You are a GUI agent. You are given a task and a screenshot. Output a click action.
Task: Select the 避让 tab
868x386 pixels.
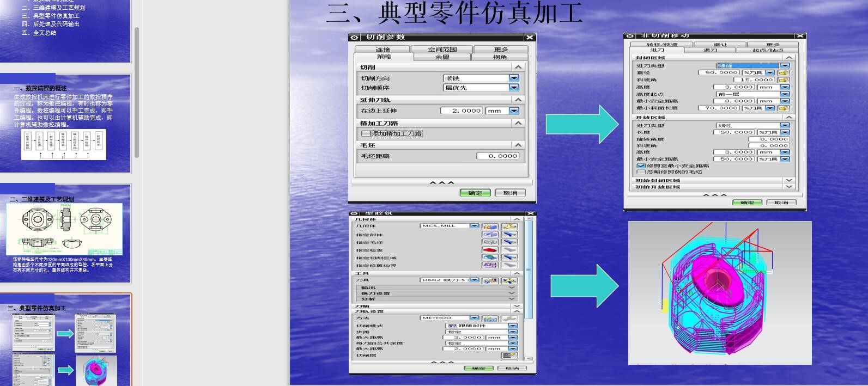720,44
